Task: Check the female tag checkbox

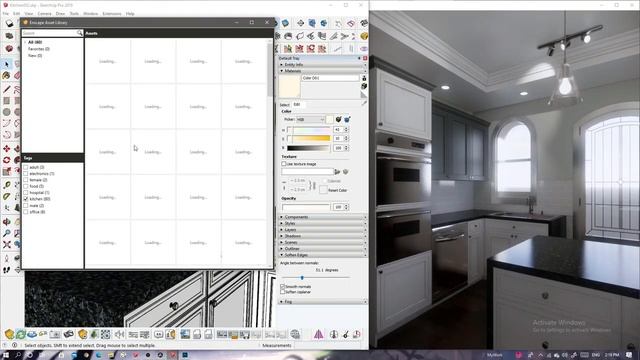Action: (26, 180)
